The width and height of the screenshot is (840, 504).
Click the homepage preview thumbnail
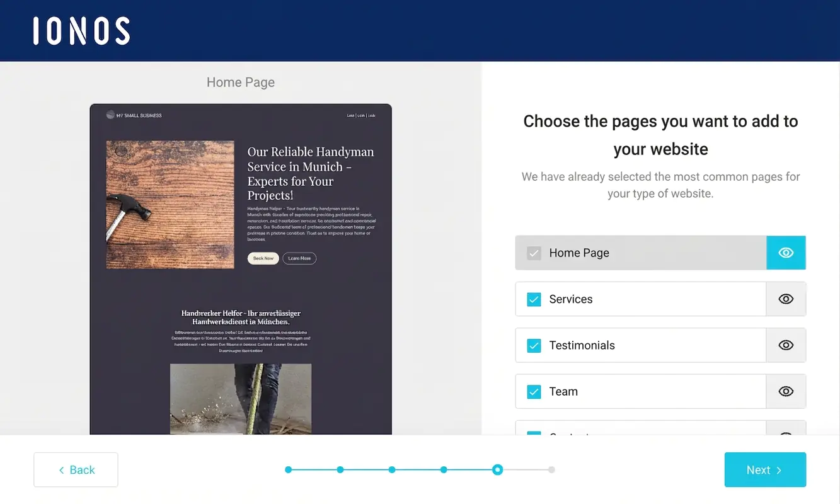click(241, 270)
